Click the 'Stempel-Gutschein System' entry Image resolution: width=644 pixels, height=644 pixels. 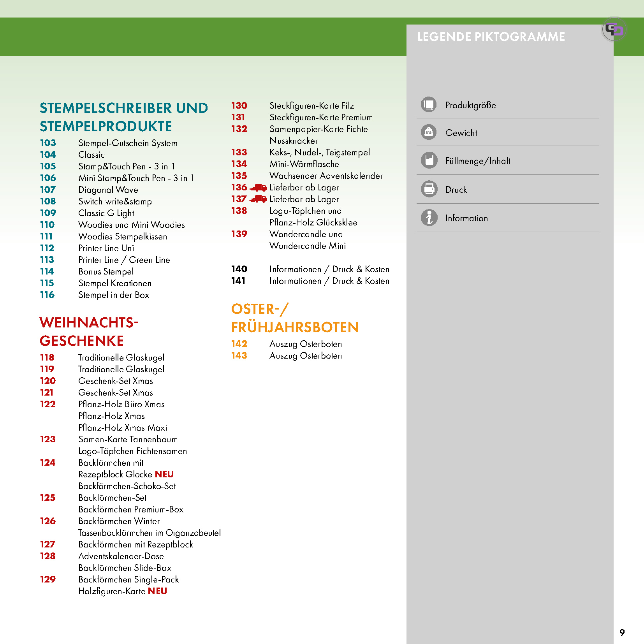coord(128,143)
